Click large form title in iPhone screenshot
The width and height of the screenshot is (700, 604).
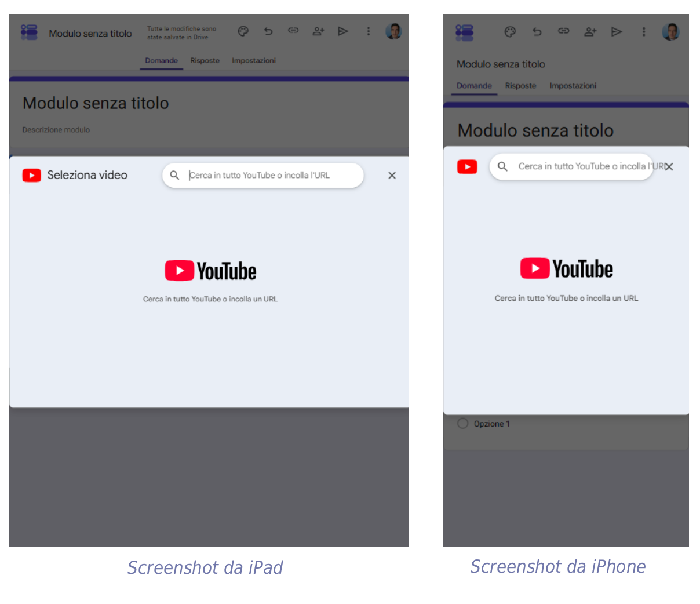click(x=535, y=130)
